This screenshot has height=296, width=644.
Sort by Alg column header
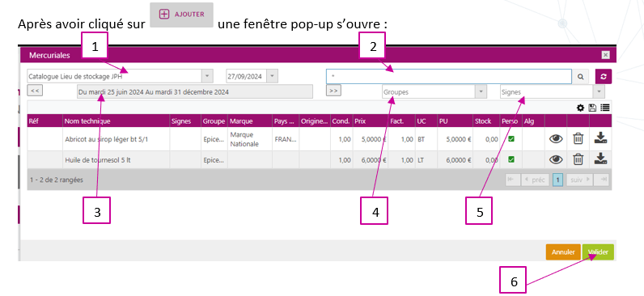pos(533,121)
